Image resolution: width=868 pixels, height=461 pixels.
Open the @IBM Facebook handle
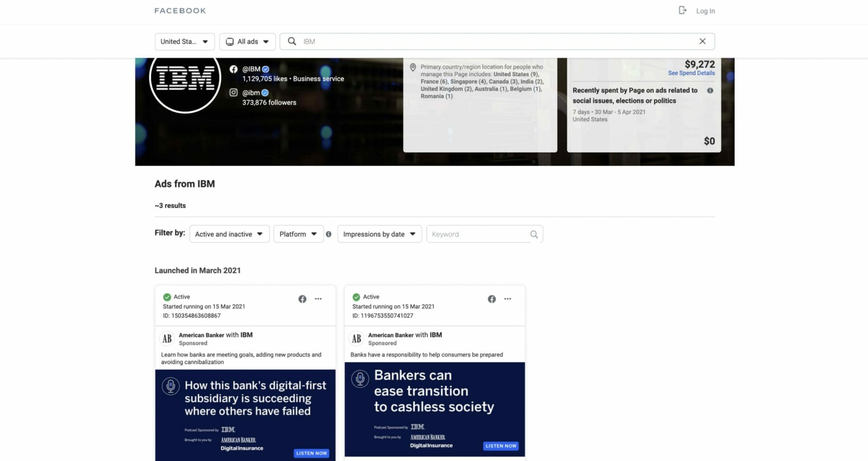pos(251,69)
